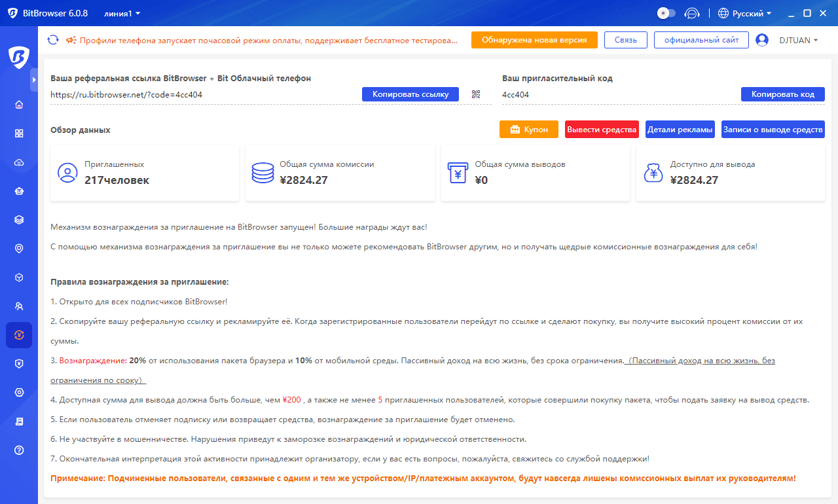Click available for withdrawal ¥2824.27 value
Viewport: 838px width, 504px height.
[694, 180]
